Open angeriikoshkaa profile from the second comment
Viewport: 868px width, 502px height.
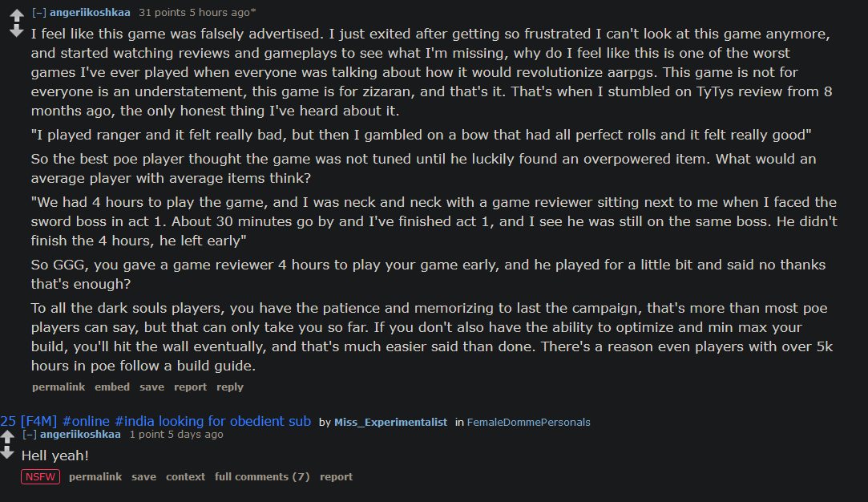[x=80, y=435]
